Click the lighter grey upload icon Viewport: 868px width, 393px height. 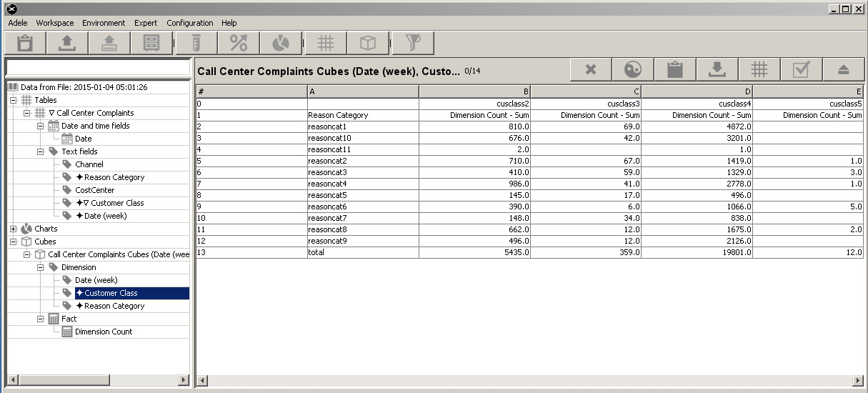(x=109, y=43)
